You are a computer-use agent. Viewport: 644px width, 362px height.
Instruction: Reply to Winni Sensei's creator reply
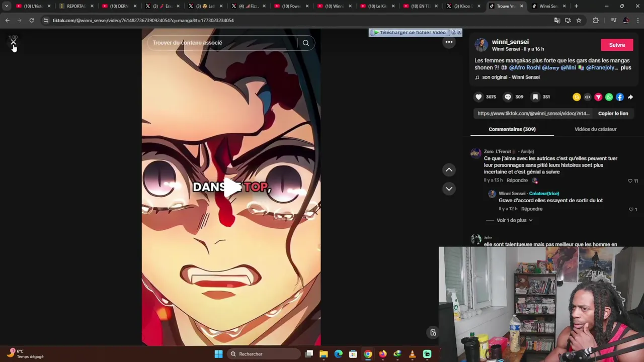click(x=532, y=209)
